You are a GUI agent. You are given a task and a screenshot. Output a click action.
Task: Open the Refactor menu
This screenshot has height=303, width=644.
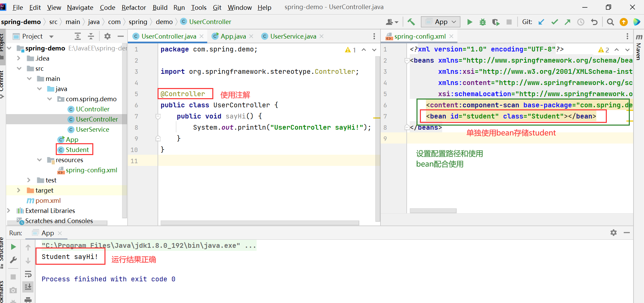point(134,7)
